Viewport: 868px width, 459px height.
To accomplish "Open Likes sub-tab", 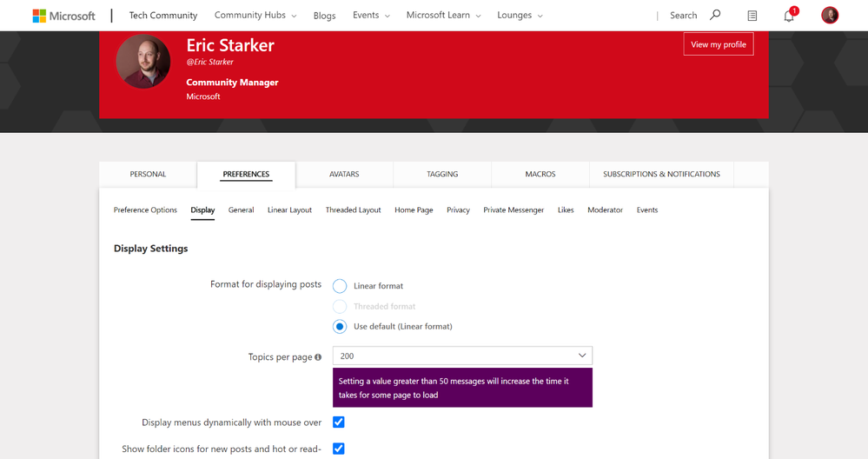I will click(565, 210).
